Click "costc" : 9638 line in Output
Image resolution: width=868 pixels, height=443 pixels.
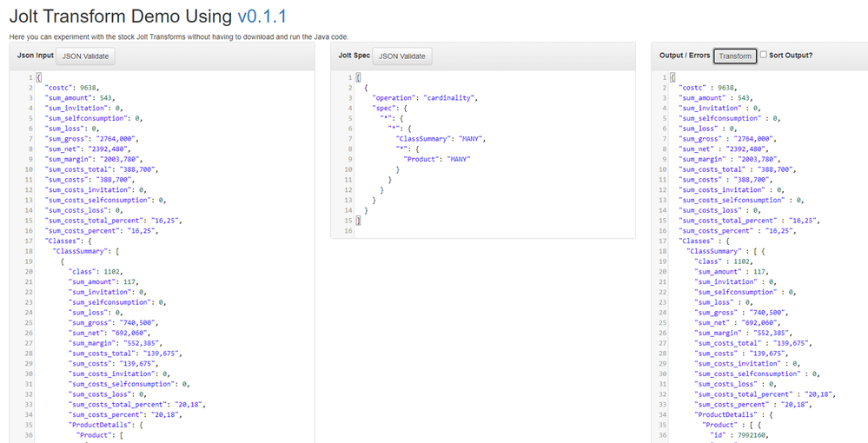click(709, 88)
